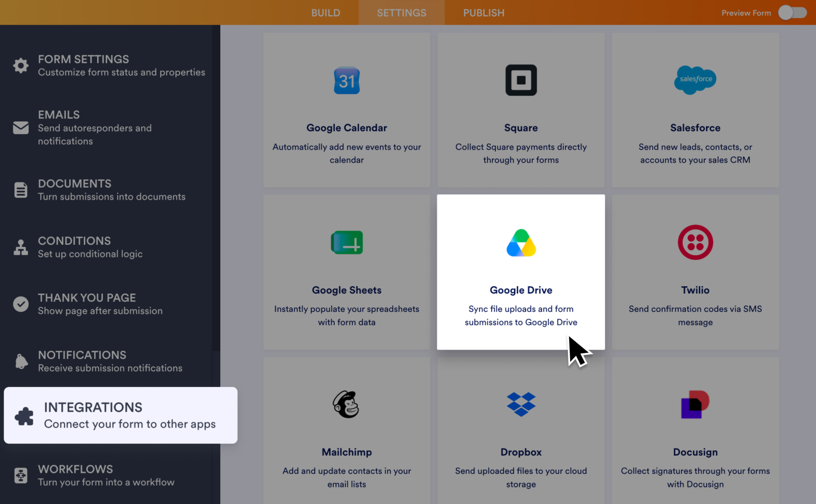
Task: Click 'Set up conditional logic' text
Action: (x=90, y=254)
